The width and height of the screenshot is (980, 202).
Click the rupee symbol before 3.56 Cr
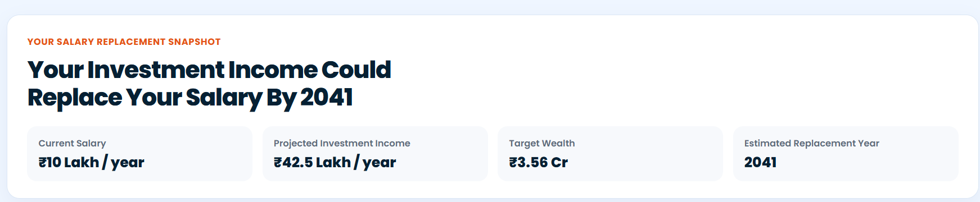tap(513, 162)
